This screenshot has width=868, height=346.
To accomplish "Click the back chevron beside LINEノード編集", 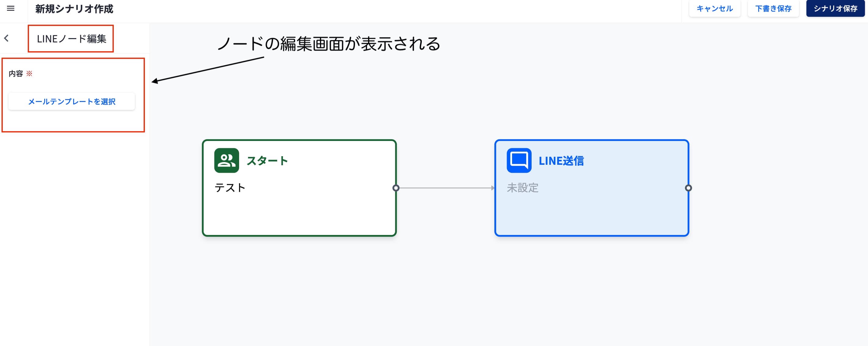I will [x=6, y=38].
